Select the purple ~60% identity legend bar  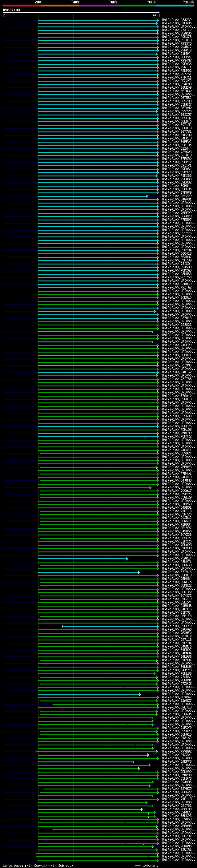coord(99,6)
